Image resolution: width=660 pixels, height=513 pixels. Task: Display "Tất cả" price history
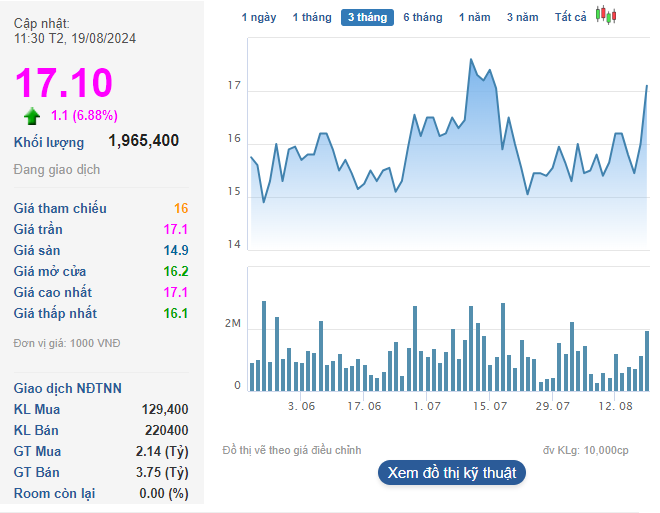(x=571, y=18)
